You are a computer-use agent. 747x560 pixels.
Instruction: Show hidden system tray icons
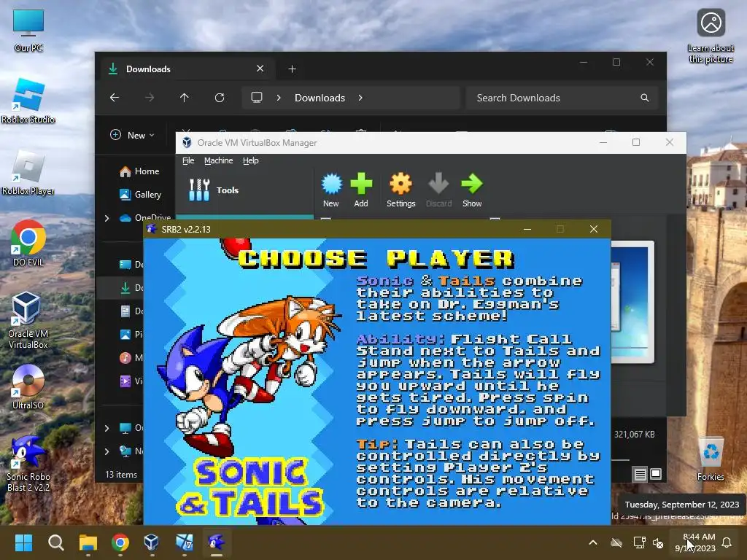point(593,542)
